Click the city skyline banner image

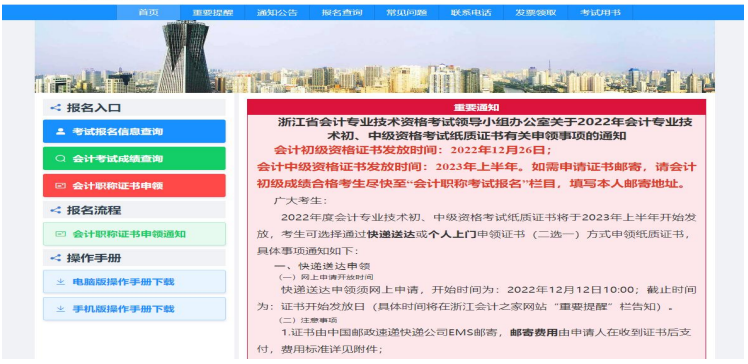(x=374, y=56)
